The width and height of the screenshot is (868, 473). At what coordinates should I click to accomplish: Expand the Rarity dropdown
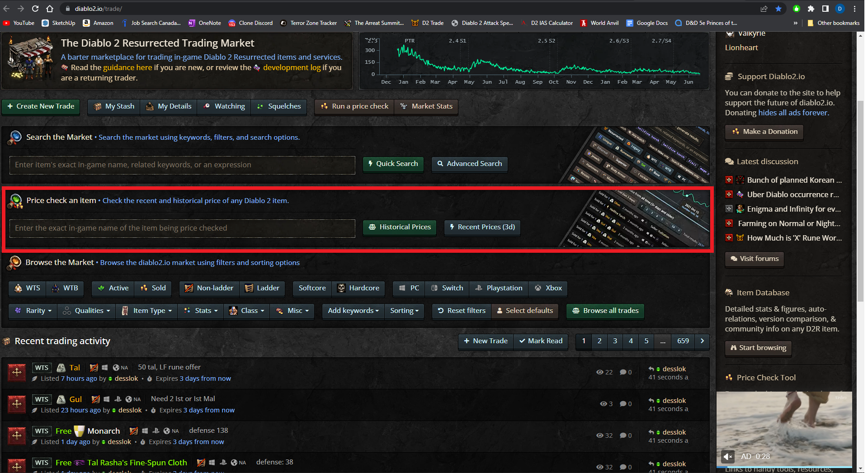point(33,311)
